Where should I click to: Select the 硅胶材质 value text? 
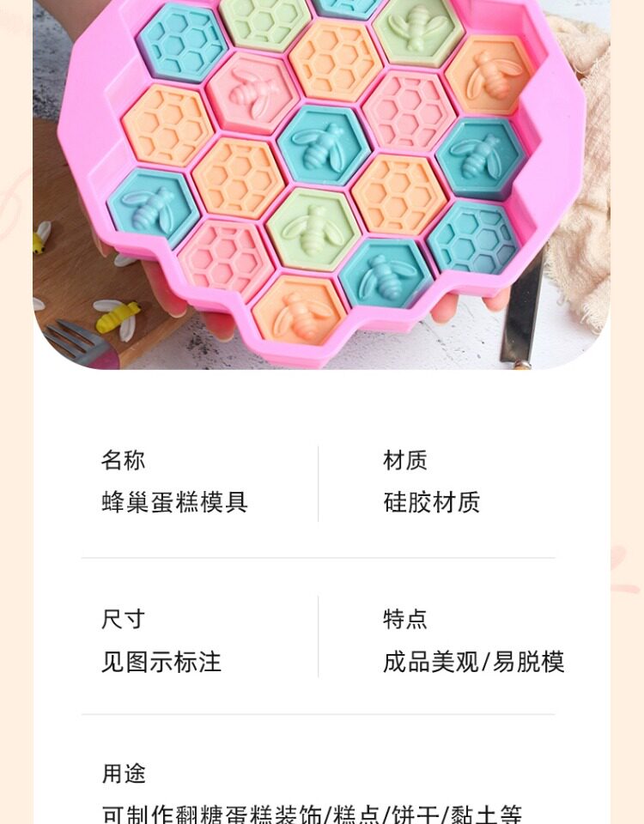pos(431,502)
